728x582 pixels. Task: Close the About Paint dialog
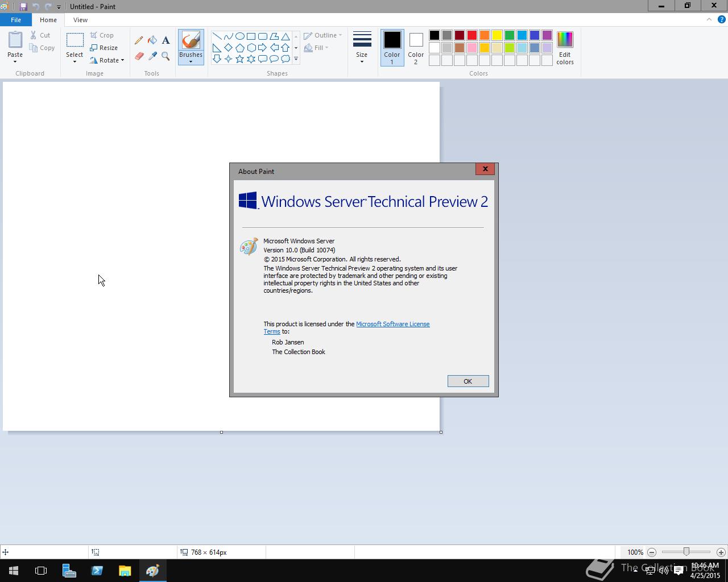click(485, 169)
